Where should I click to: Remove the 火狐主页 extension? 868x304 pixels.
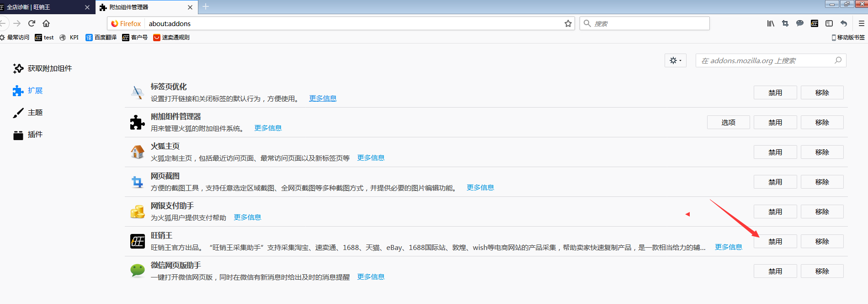[822, 152]
